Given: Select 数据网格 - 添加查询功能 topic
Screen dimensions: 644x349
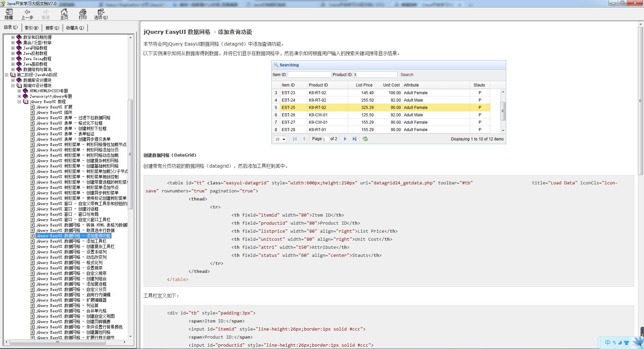Looking at the screenshot, I should click(73, 236).
